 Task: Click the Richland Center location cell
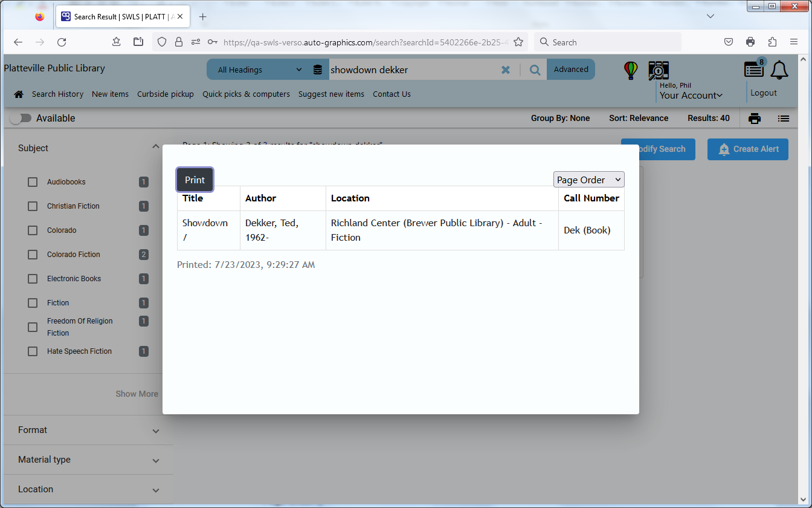tap(442, 230)
